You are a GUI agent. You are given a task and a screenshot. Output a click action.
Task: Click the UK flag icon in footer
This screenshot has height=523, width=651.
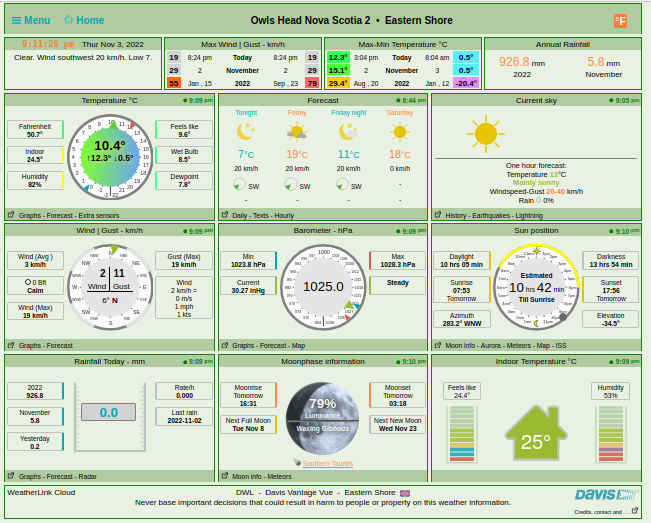[x=405, y=493]
